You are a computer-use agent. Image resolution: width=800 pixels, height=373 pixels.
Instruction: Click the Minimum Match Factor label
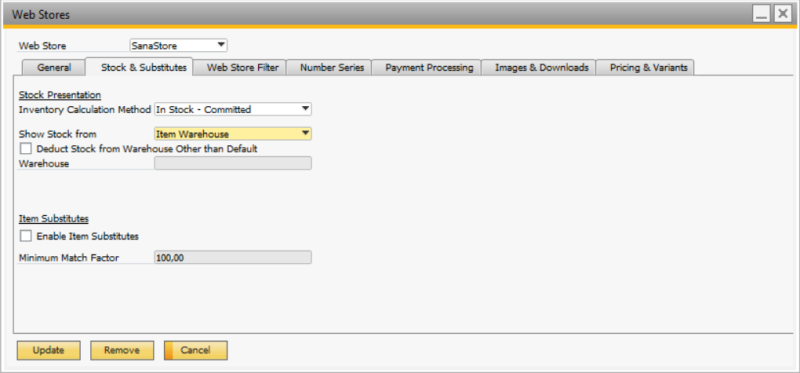click(69, 258)
